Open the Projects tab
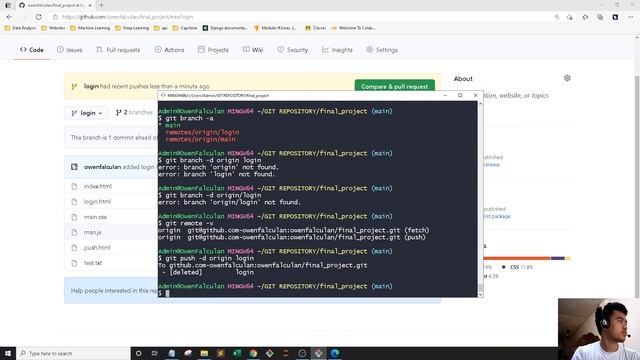The height and width of the screenshot is (360, 640). tap(213, 50)
